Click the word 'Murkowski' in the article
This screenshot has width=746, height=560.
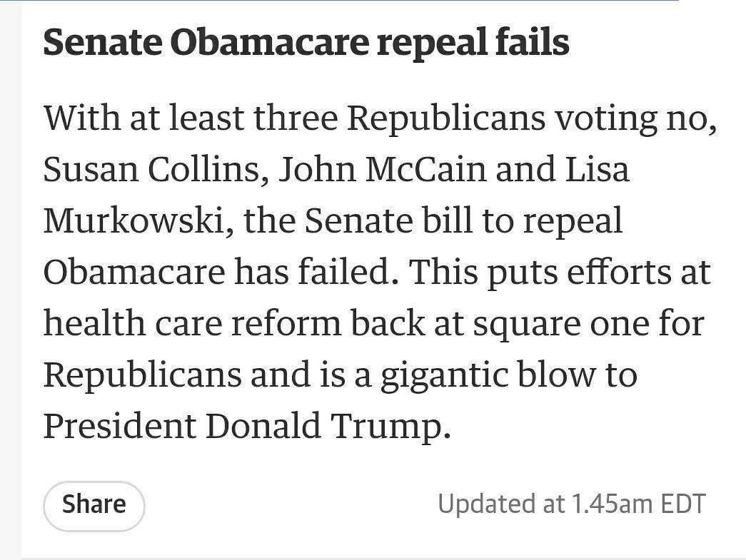tap(134, 220)
